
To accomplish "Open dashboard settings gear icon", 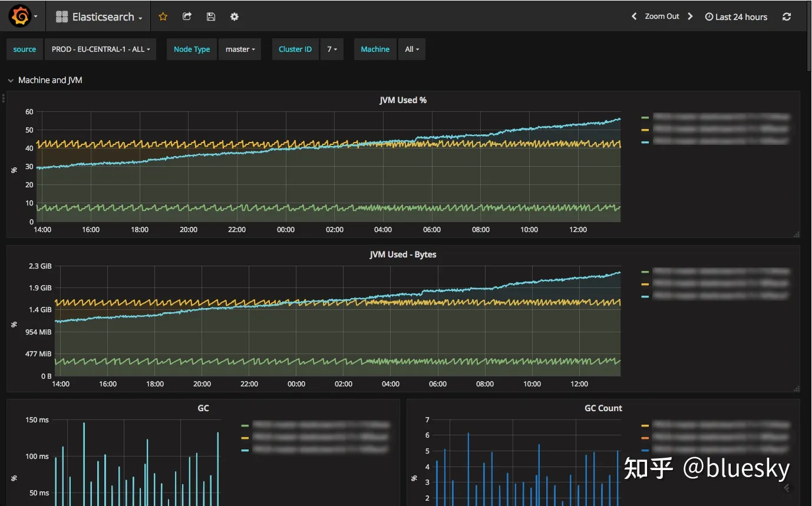I will [x=235, y=16].
